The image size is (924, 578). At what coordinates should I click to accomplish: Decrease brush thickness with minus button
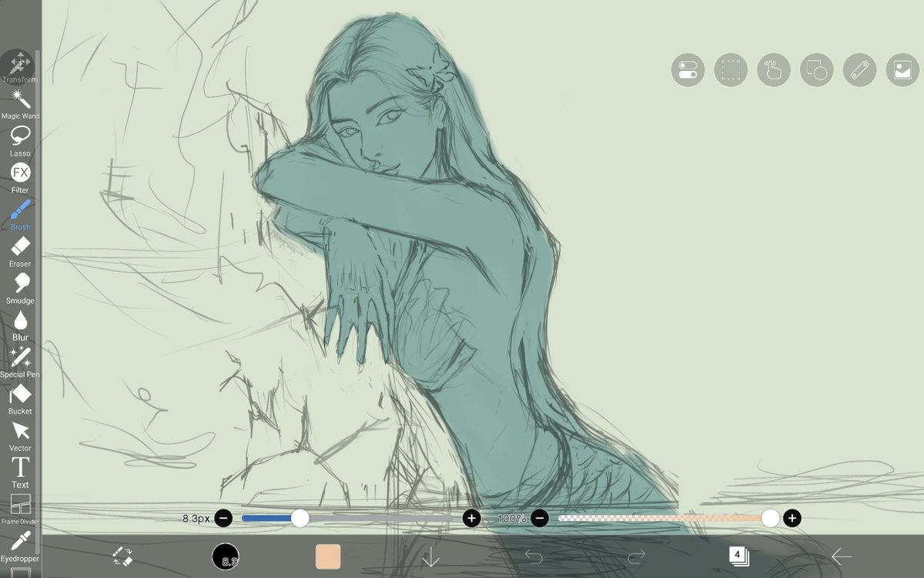223,519
